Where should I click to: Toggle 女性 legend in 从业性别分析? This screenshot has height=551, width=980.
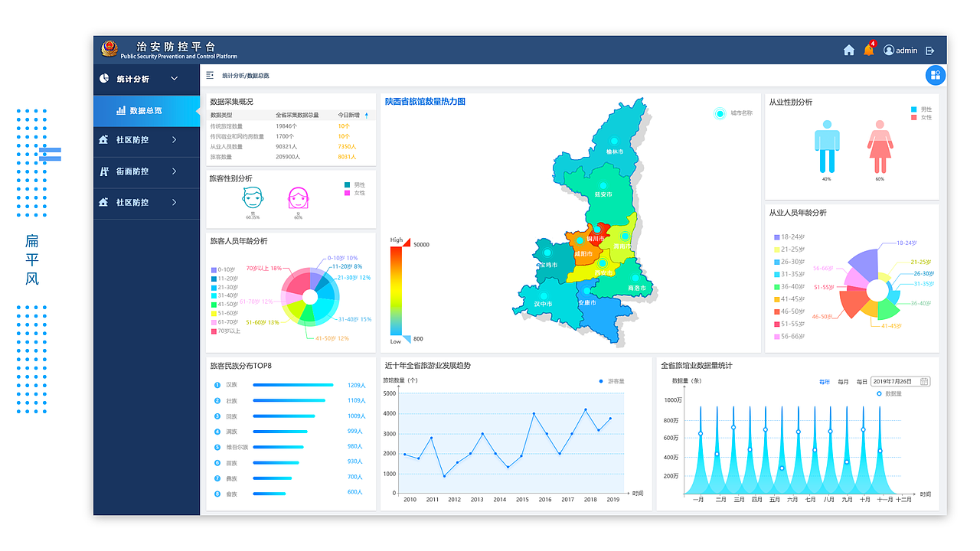[921, 118]
